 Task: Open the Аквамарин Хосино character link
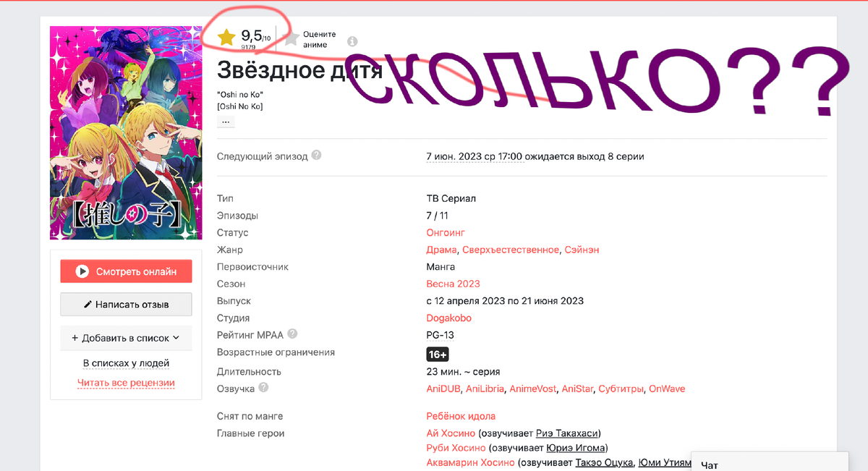point(471,462)
